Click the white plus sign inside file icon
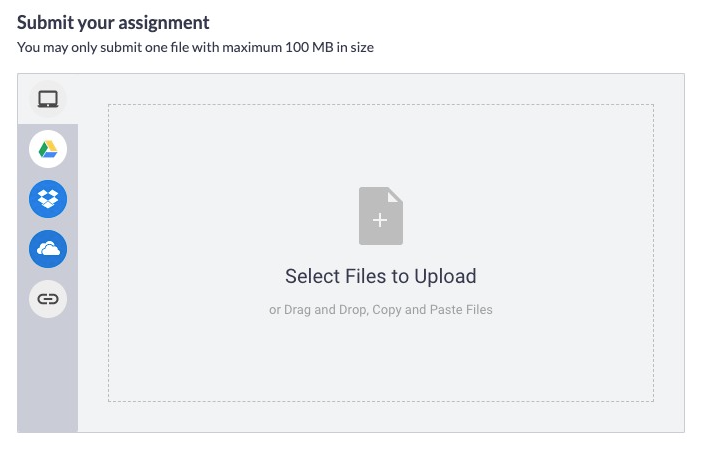 point(380,220)
